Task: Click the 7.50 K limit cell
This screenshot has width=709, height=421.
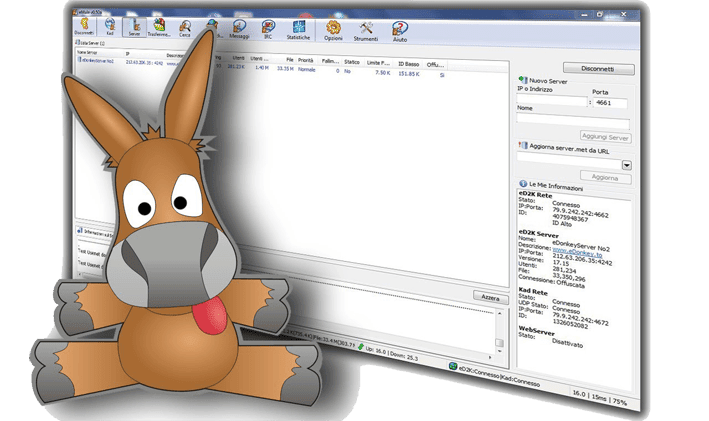Action: point(383,72)
